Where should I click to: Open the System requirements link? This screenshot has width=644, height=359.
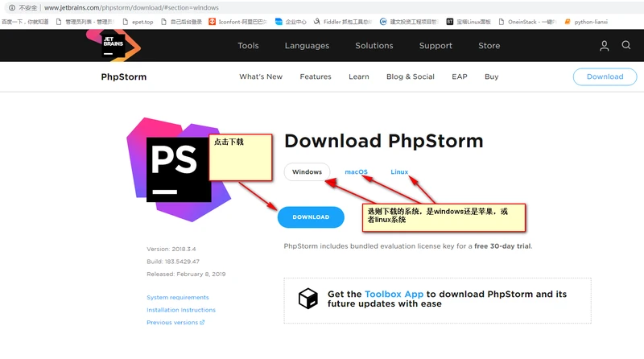[177, 298]
